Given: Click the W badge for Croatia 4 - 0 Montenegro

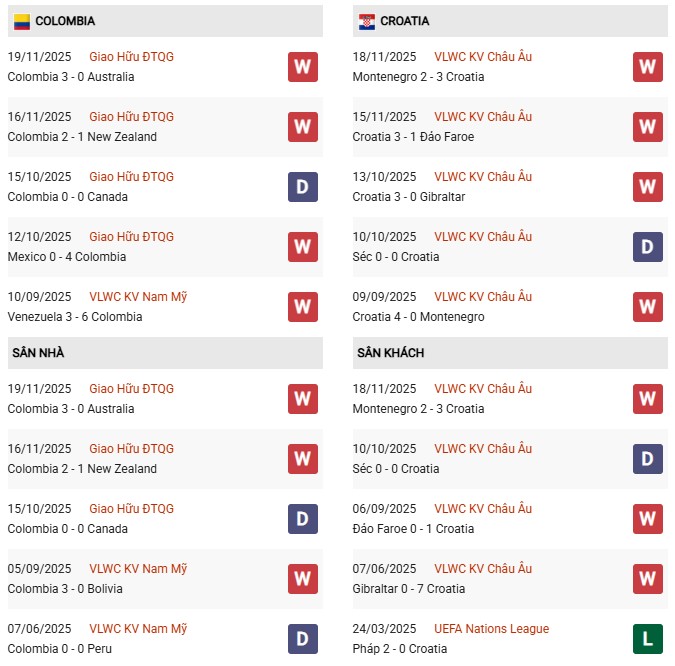Looking at the screenshot, I should [648, 307].
